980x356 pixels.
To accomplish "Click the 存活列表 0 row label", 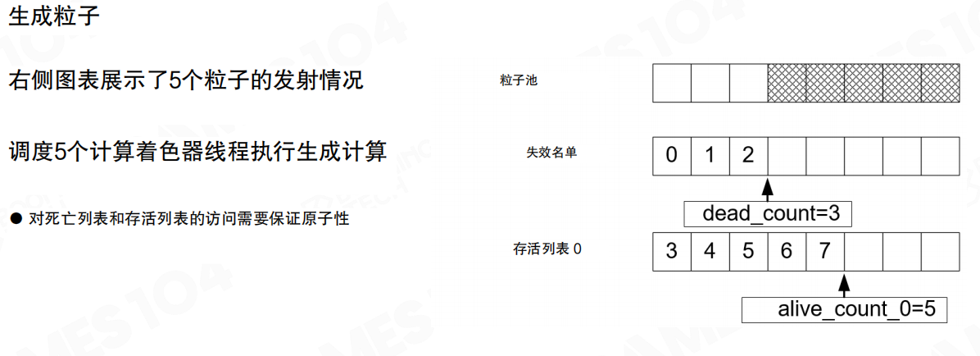I will (547, 248).
